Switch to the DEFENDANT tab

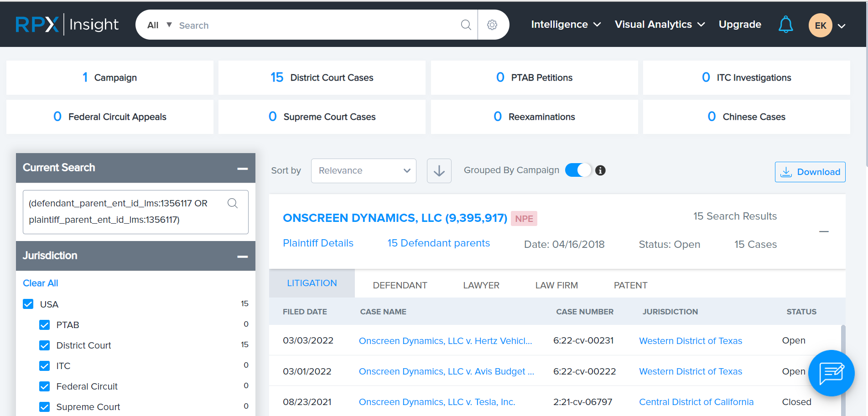tap(400, 285)
